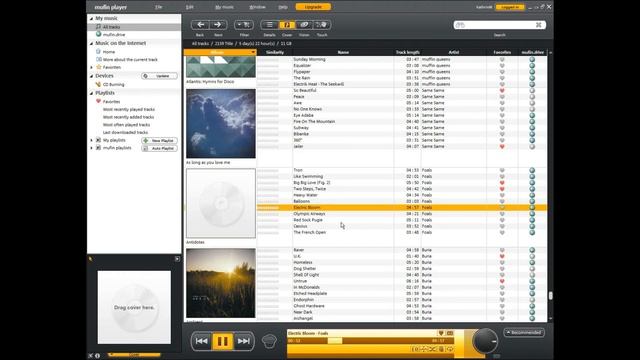Create an Auto Playlist

click(x=160, y=148)
